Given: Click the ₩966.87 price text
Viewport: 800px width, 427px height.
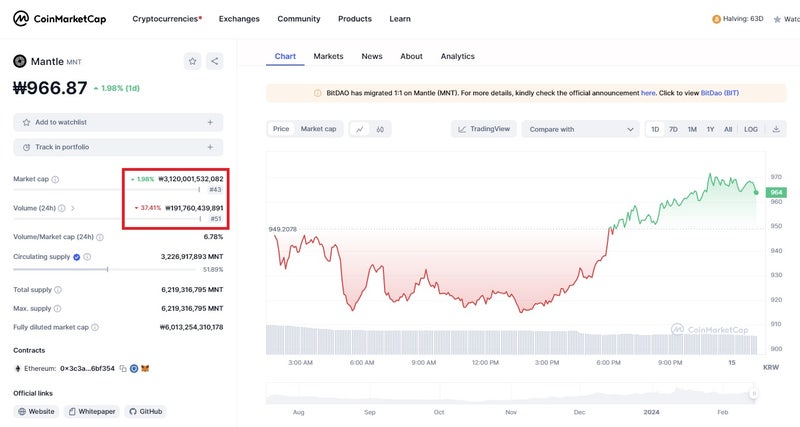Looking at the screenshot, I should 50,88.
